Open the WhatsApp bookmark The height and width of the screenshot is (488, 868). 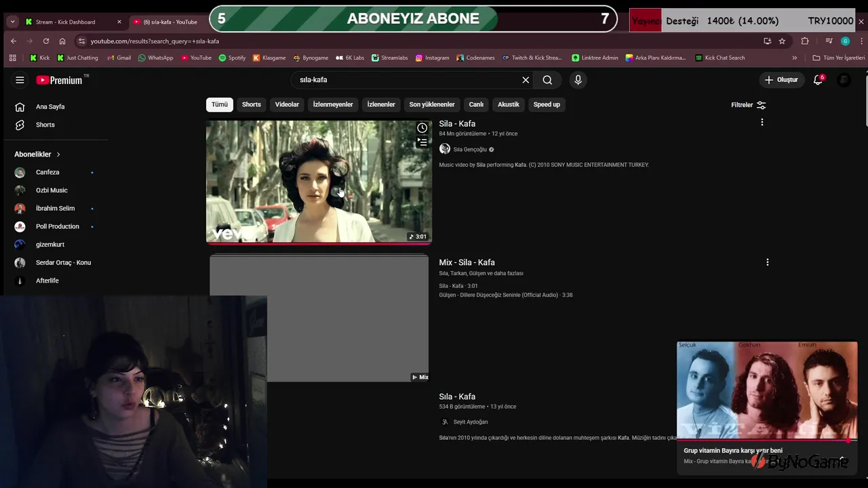(x=155, y=58)
